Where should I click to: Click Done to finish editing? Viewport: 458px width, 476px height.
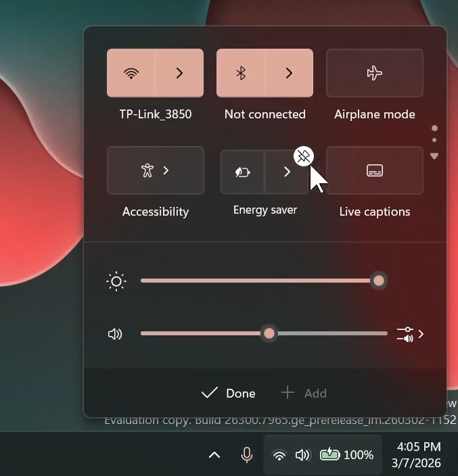click(x=229, y=393)
